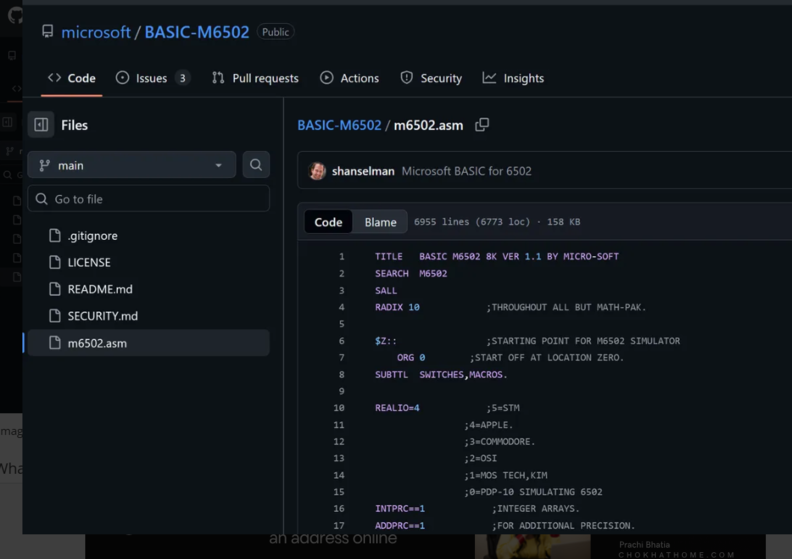Open the microsoft organization link
Screen dimensions: 792x559
95,32
